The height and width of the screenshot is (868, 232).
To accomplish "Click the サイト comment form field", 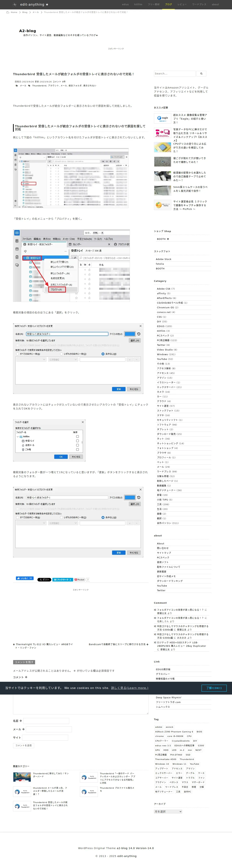I will [x=45, y=738].
